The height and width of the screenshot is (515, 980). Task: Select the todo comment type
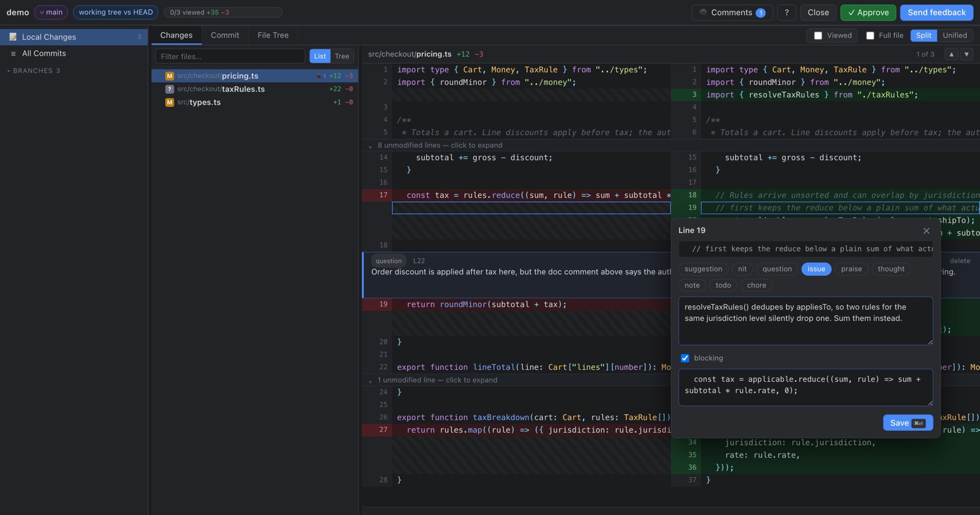[x=723, y=285]
